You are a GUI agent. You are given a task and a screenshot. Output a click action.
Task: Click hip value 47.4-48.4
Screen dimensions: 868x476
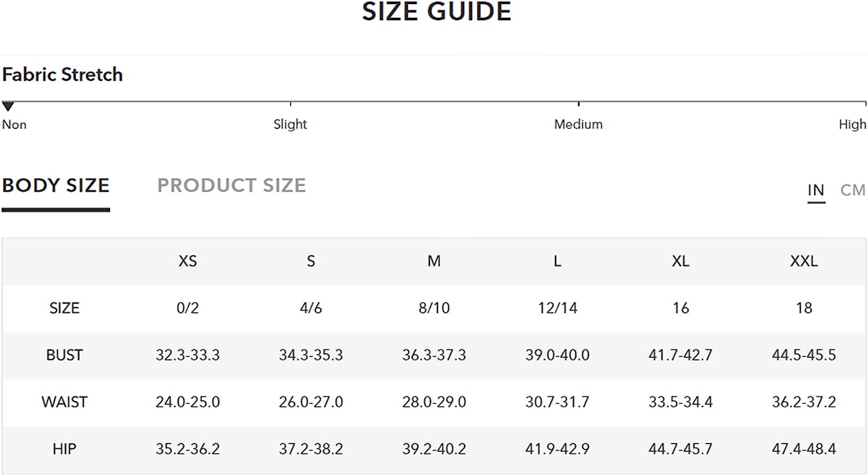tap(804, 449)
